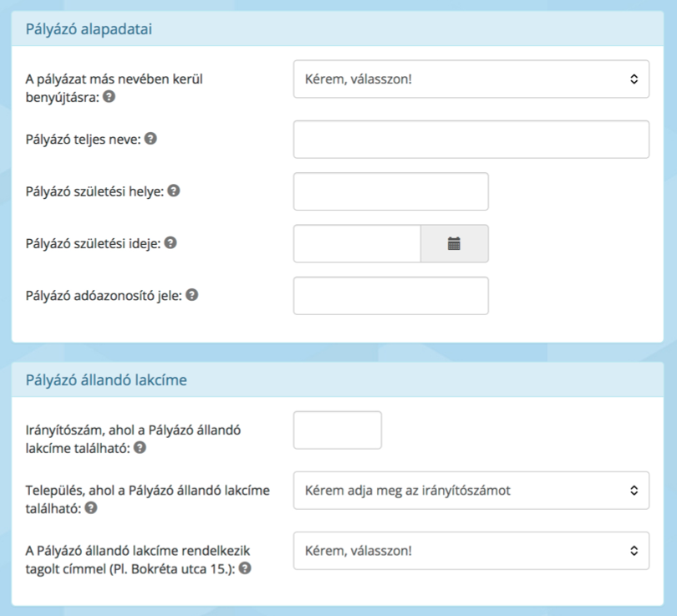Click the 'Pályázó állandó lakcíme' section header
The height and width of the screenshot is (616, 677).
point(106,380)
